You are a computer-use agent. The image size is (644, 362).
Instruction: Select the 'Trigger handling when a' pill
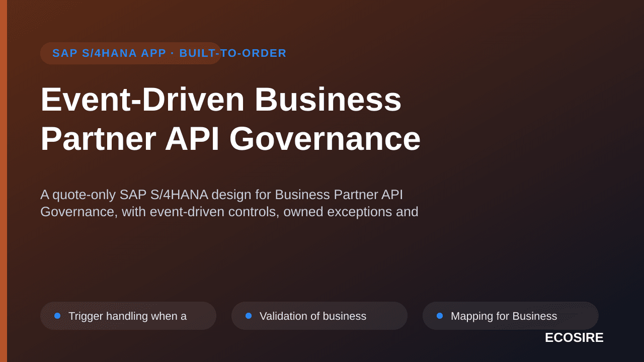pos(128,316)
